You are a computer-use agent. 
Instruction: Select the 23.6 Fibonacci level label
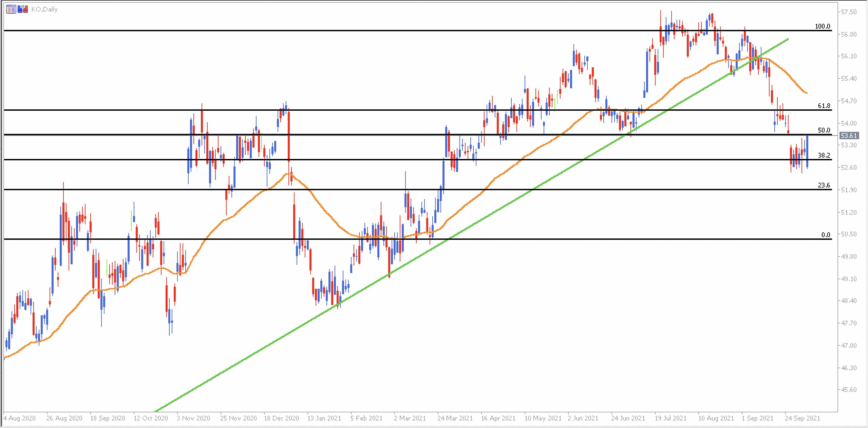(x=824, y=185)
